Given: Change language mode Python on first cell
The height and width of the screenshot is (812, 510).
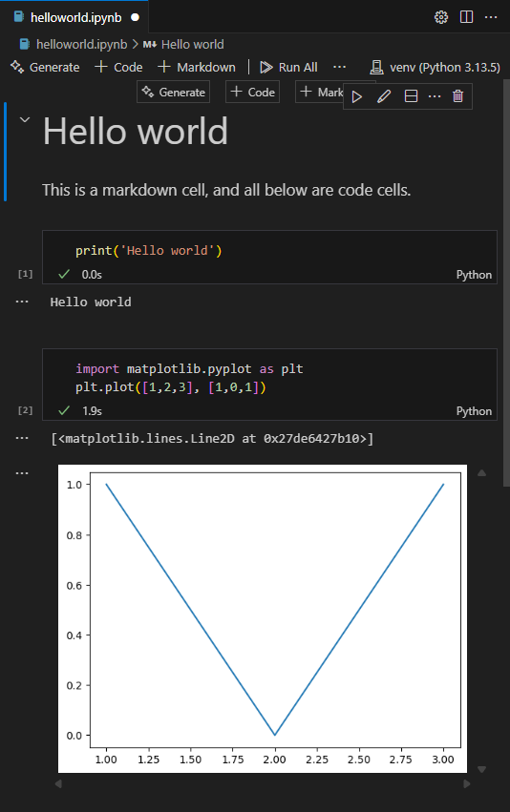Looking at the screenshot, I should pos(474,275).
